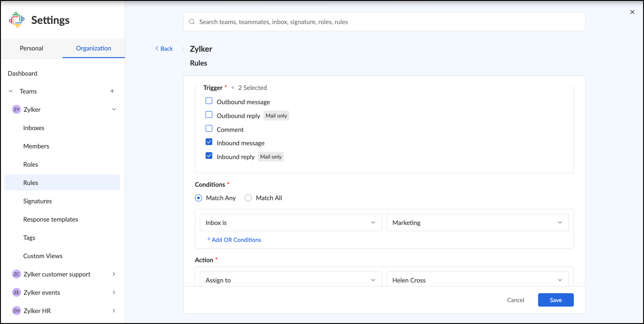Open the Inbox is condition dropdown

(290, 222)
